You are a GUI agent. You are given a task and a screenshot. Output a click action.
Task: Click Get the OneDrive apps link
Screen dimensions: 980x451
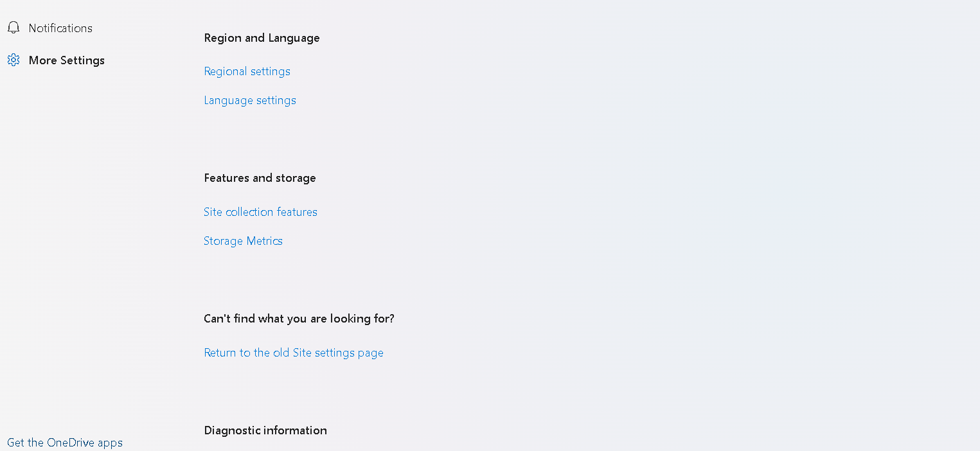pos(65,443)
